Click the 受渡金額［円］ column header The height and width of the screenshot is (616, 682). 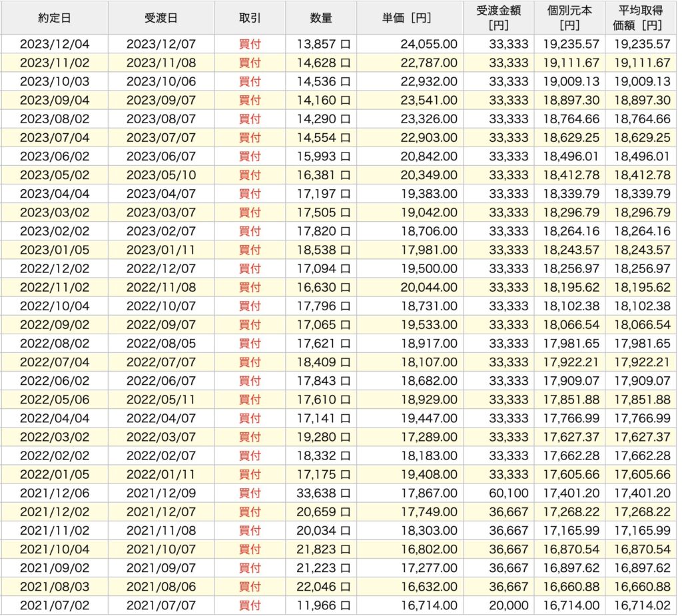click(498, 18)
